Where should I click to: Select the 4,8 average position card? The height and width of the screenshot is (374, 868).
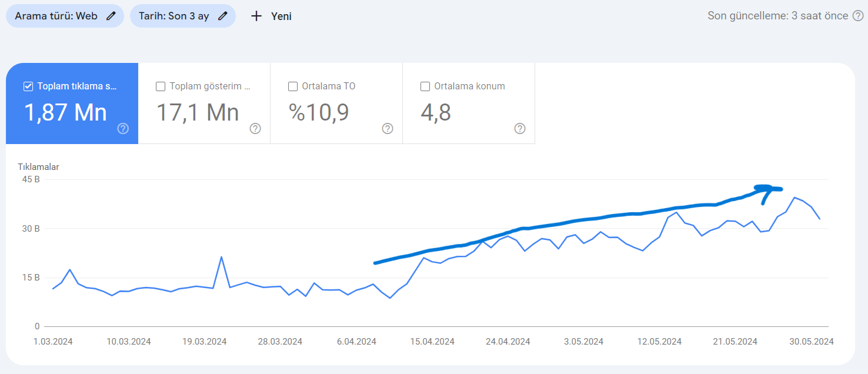tap(469, 103)
